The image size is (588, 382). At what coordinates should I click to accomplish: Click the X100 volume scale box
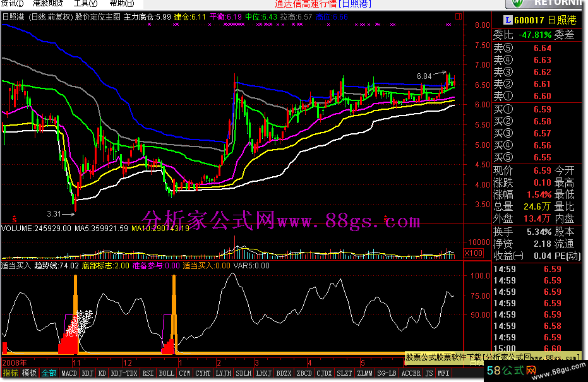pos(474,253)
